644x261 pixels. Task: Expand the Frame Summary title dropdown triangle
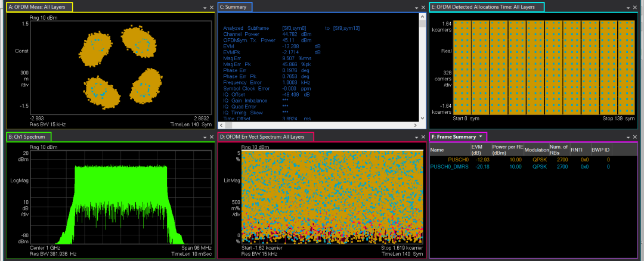point(481,137)
